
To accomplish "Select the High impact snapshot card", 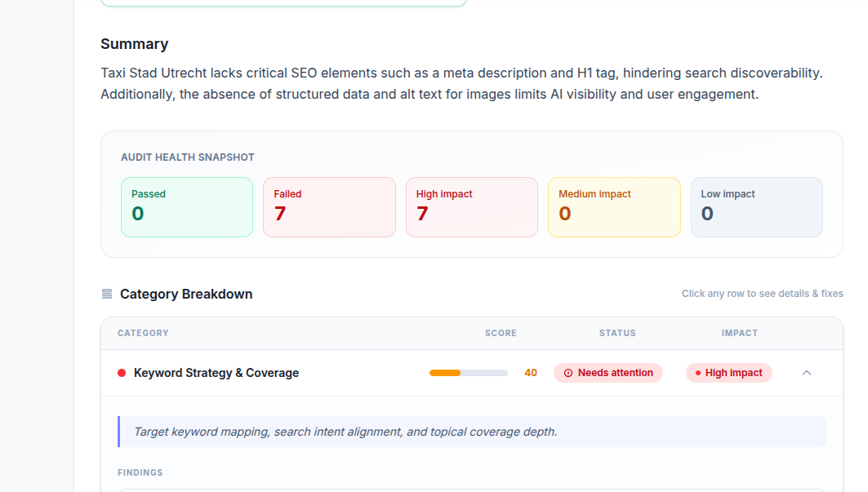I will pos(472,207).
